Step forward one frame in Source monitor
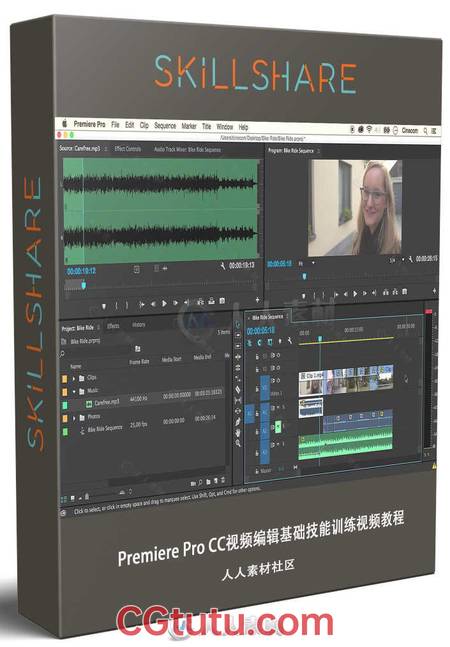Screen dimensions: 450x647 point(175,303)
